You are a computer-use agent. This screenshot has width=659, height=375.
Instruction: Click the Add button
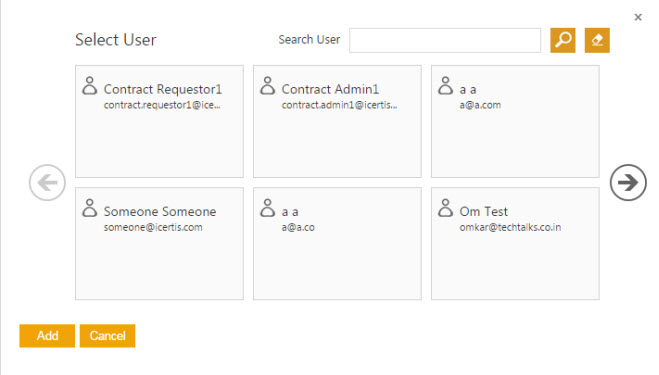point(47,335)
